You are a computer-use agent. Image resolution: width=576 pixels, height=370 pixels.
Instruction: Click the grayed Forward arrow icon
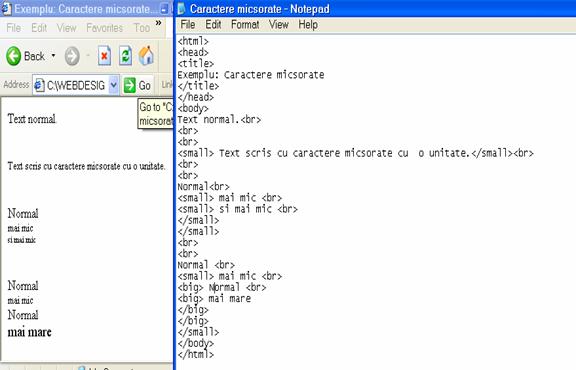(x=72, y=56)
